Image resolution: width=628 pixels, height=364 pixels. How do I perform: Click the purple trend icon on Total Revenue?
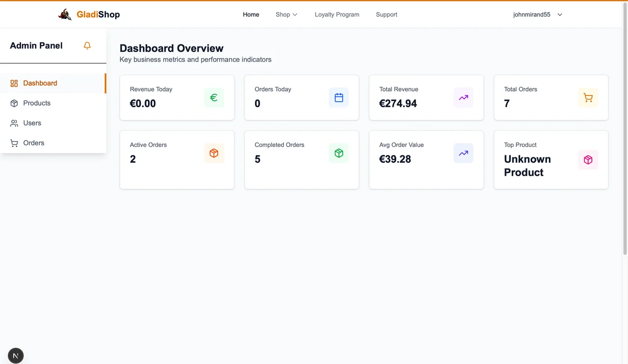(x=463, y=98)
